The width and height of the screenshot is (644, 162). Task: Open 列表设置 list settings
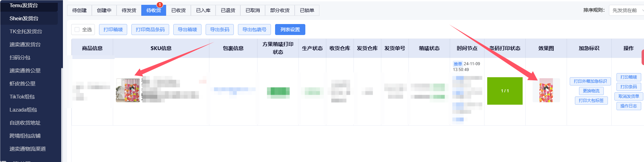point(290,30)
